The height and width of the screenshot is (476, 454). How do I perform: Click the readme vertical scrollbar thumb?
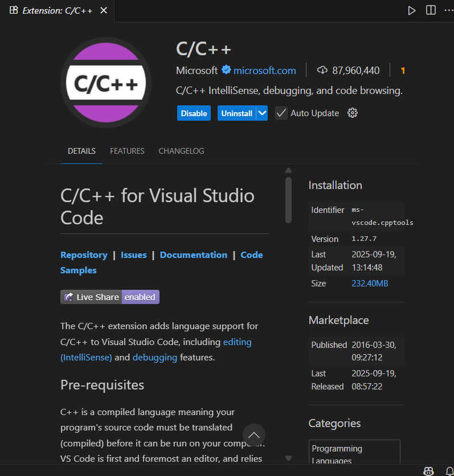point(288,199)
